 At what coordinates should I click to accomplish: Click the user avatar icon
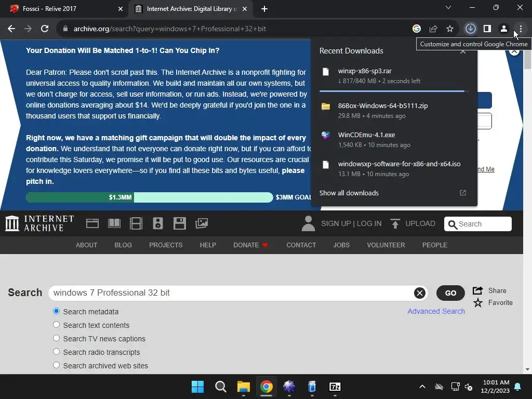click(x=308, y=223)
